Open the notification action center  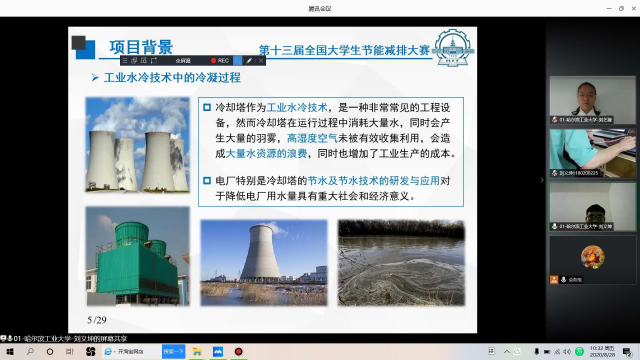[627, 351]
